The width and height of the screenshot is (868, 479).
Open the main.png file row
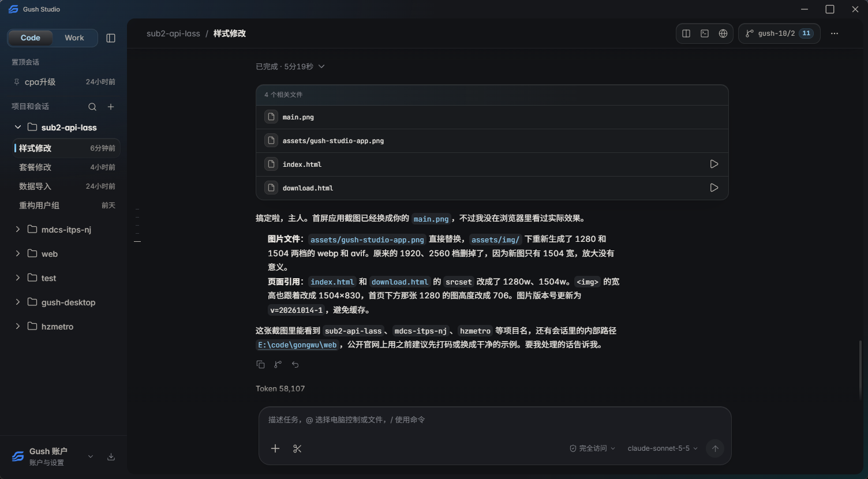click(492, 117)
